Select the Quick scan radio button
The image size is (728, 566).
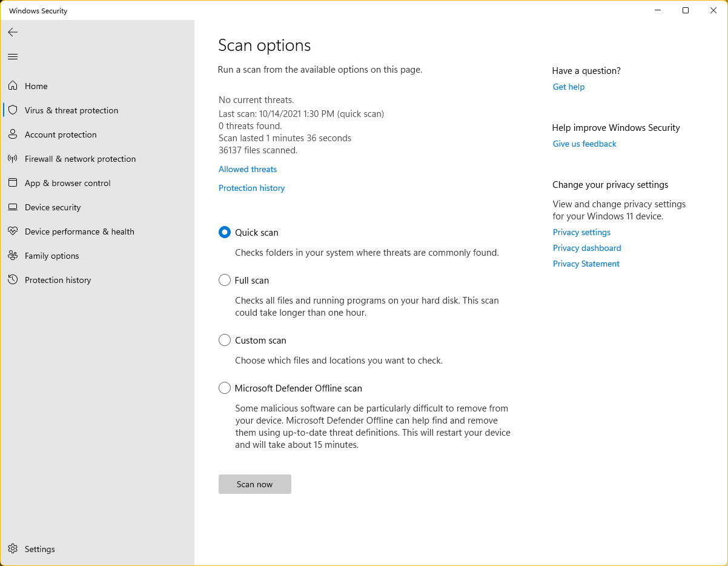225,232
